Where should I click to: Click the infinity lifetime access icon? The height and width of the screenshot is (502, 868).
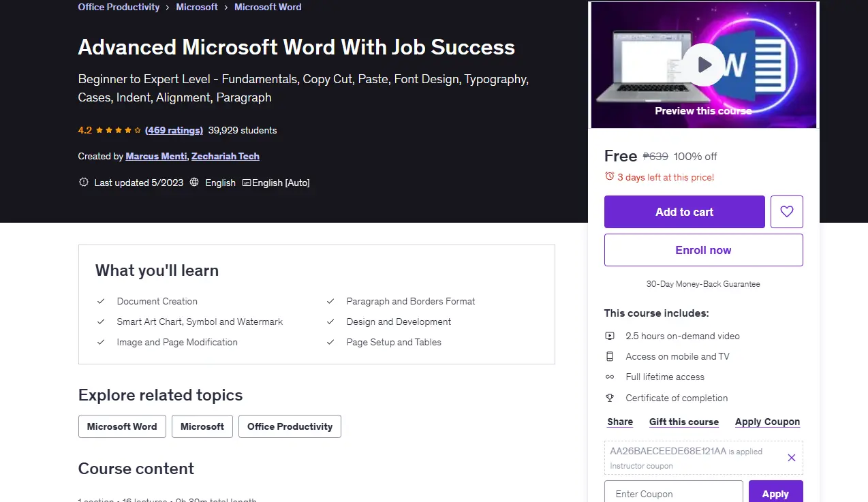(610, 377)
